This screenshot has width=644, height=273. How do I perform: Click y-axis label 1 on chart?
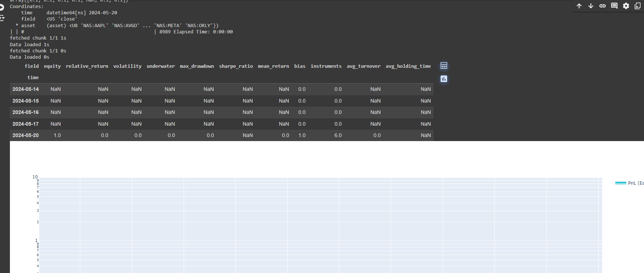(x=36, y=240)
